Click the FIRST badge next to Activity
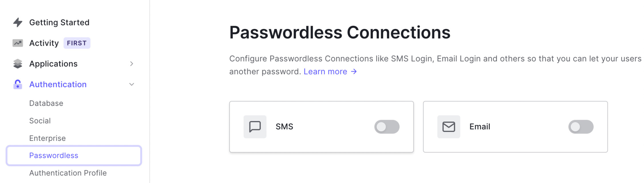The height and width of the screenshot is (183, 644). 77,43
